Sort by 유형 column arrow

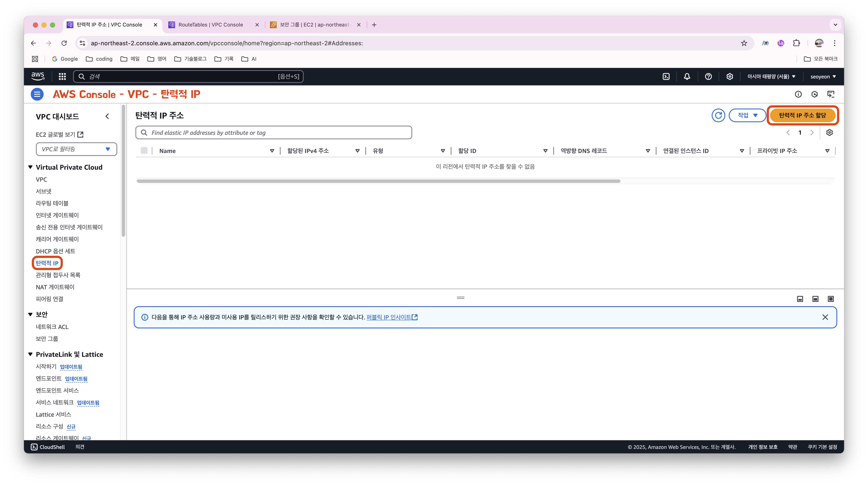click(443, 151)
